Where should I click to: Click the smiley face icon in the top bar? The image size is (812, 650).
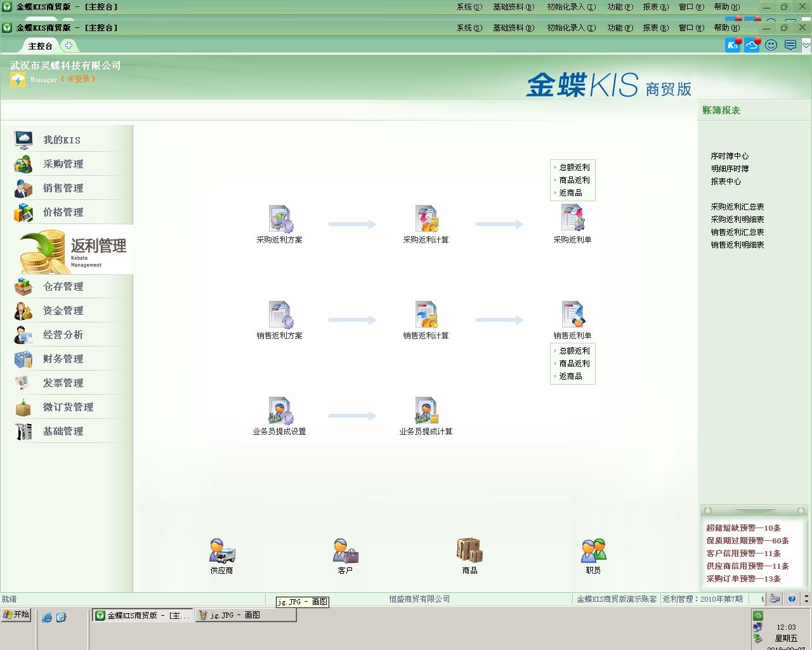pyautogui.click(x=771, y=45)
